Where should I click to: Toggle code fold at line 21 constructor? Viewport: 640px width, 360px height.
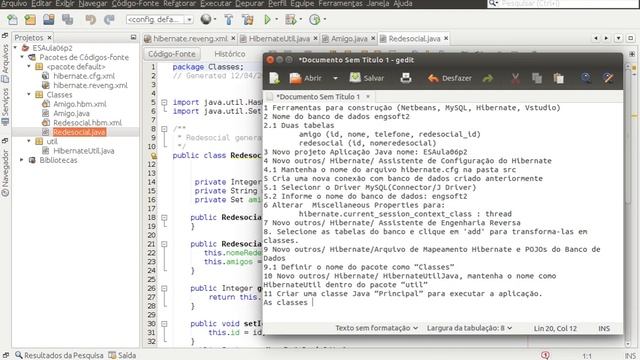point(164,244)
